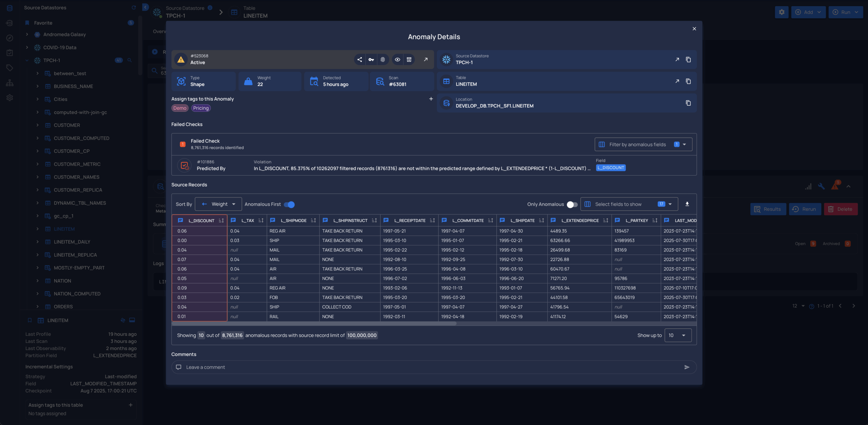Viewport: 868px width, 425px height.
Task: Go to the next page with the right chevron
Action: click(x=853, y=306)
